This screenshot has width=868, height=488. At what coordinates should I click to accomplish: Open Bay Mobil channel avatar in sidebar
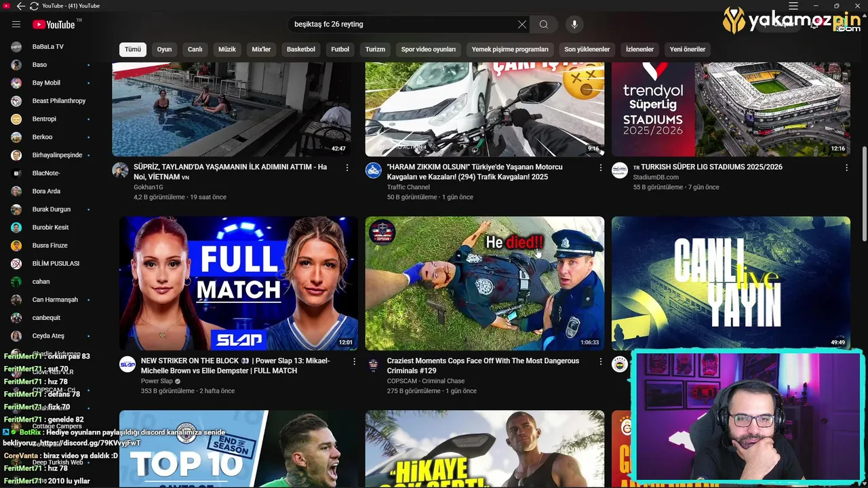pyautogui.click(x=16, y=83)
